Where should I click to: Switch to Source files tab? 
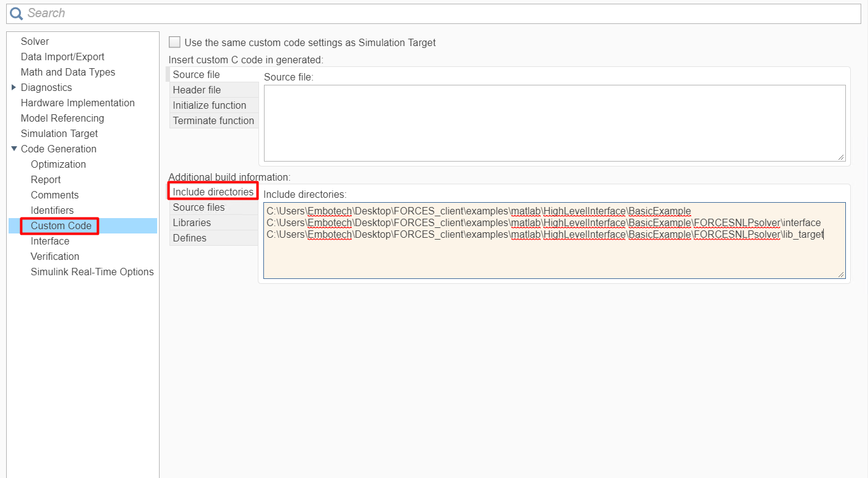(198, 207)
